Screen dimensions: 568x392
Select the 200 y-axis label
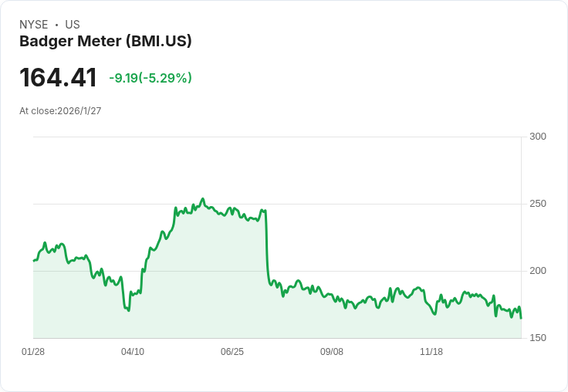[538, 271]
